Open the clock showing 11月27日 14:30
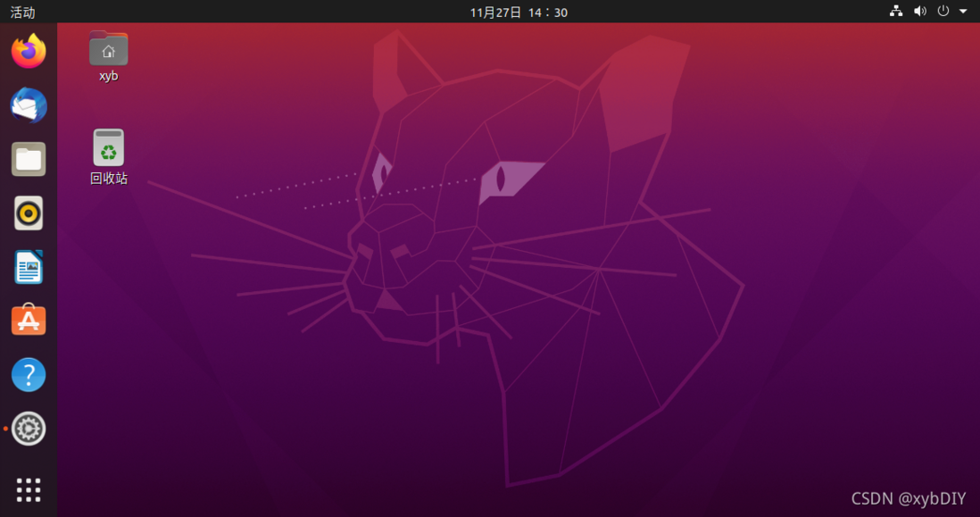Image resolution: width=980 pixels, height=517 pixels. (519, 12)
